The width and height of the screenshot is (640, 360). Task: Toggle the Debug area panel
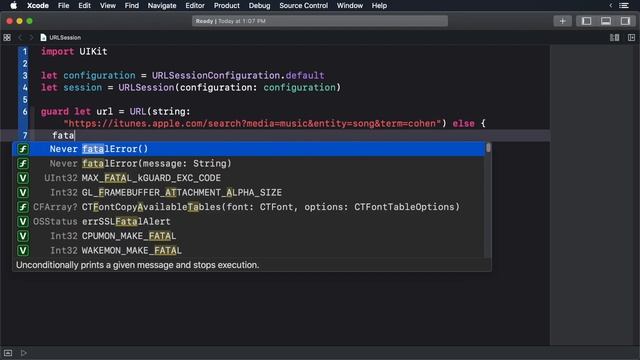pyautogui.click(x=606, y=21)
